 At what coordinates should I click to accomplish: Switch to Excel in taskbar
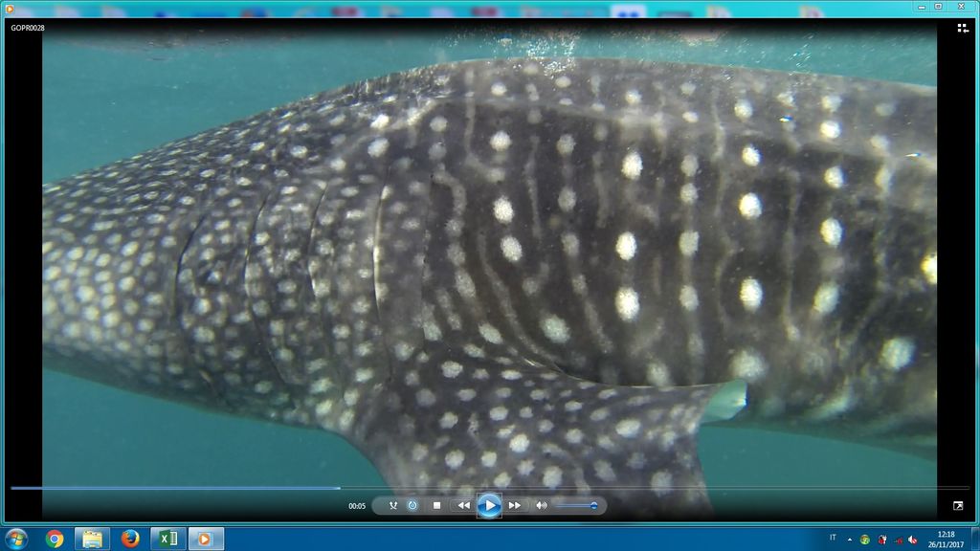(168, 539)
